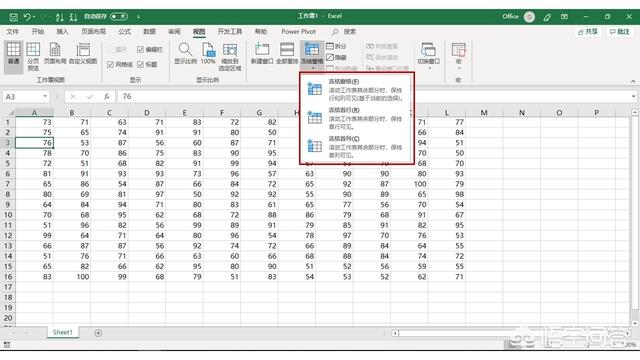Open the Data (数据) tab

149,31
